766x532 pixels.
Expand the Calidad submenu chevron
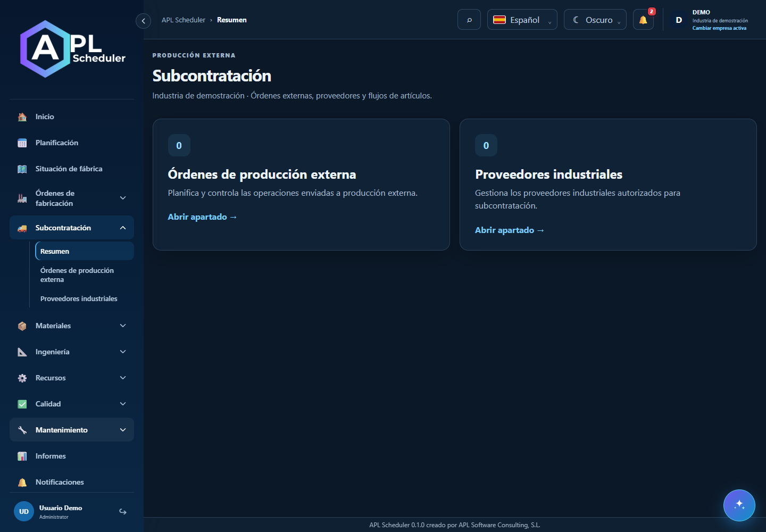[x=123, y=404]
